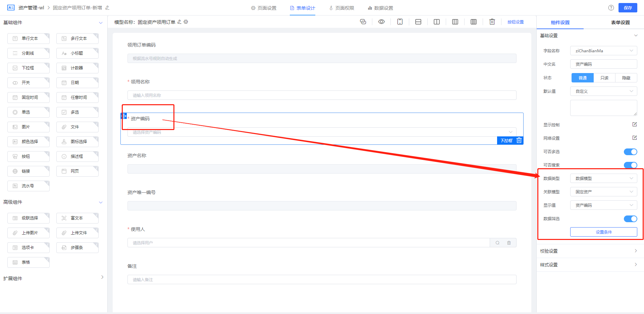This screenshot has width=644, height=314.
Task: Click the default value textarea
Action: pyautogui.click(x=603, y=108)
